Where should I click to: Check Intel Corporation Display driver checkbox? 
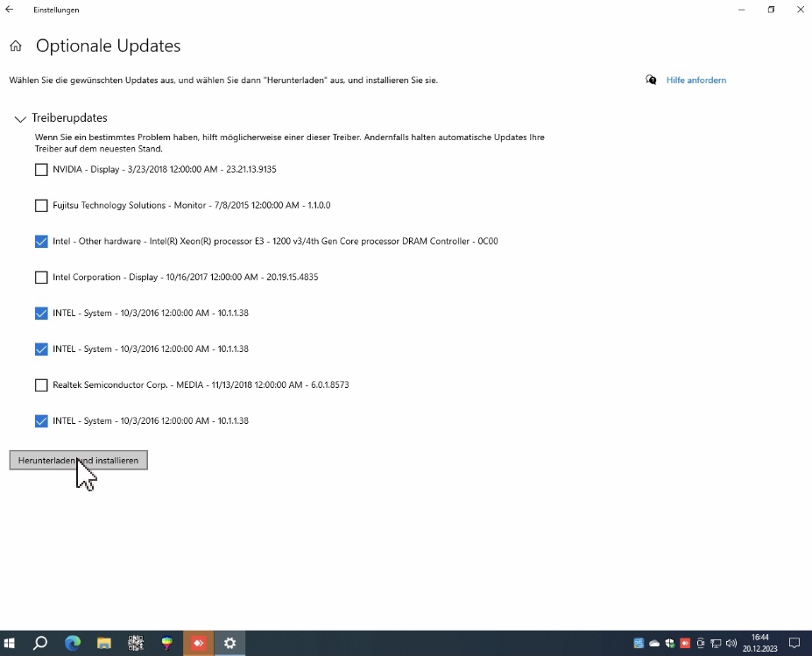pos(41,278)
